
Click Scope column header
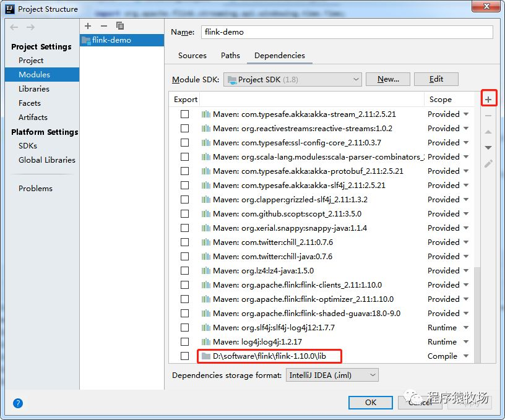[440, 100]
